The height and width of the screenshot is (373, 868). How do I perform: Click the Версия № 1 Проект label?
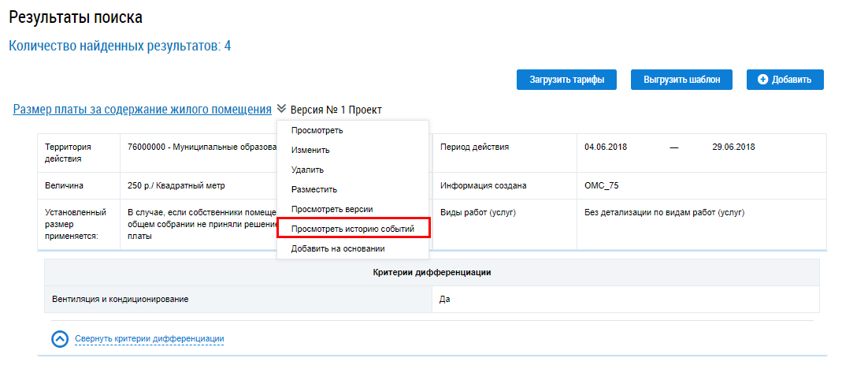pos(336,110)
